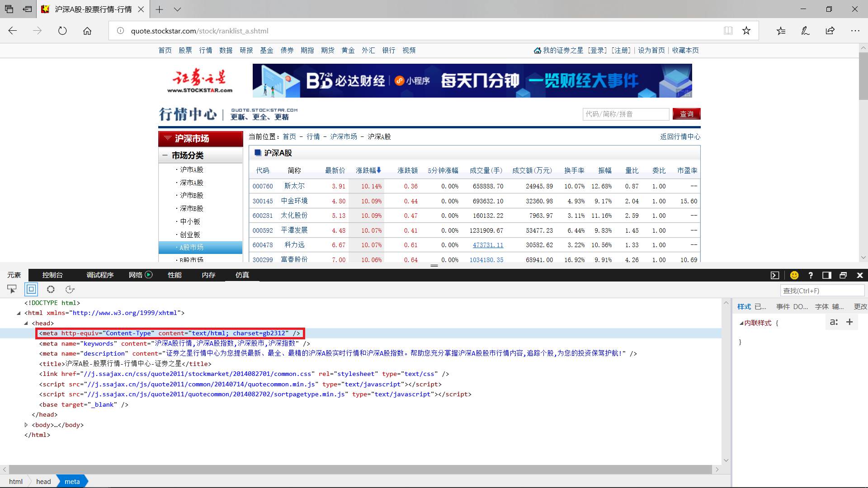Click the 代码/简称/拼音 search field

(x=626, y=114)
